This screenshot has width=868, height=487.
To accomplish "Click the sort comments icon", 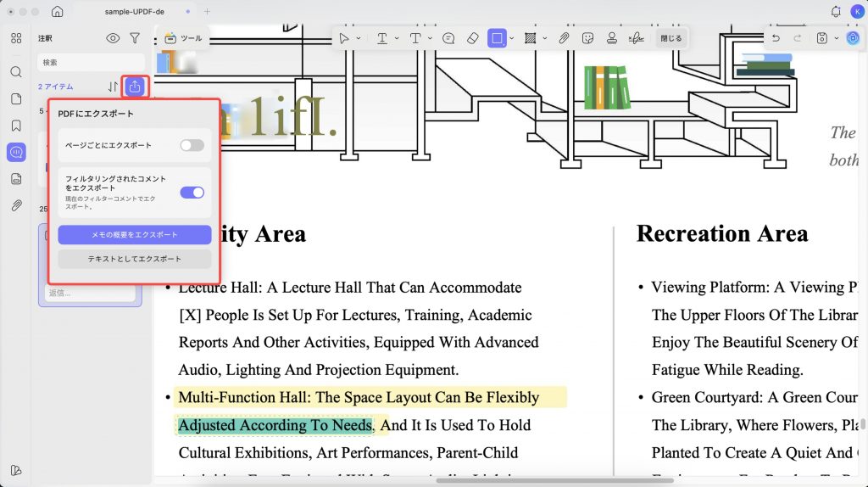I will pos(113,87).
